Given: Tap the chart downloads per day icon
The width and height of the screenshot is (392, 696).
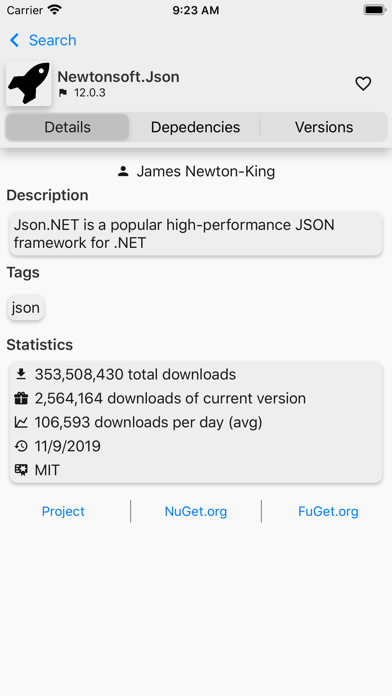Looking at the screenshot, I should (x=21, y=422).
